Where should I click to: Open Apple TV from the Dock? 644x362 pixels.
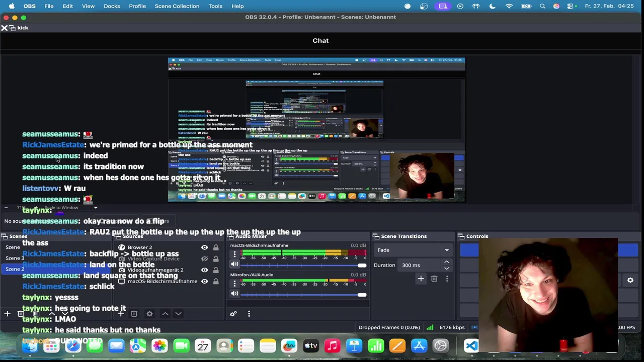311,346
